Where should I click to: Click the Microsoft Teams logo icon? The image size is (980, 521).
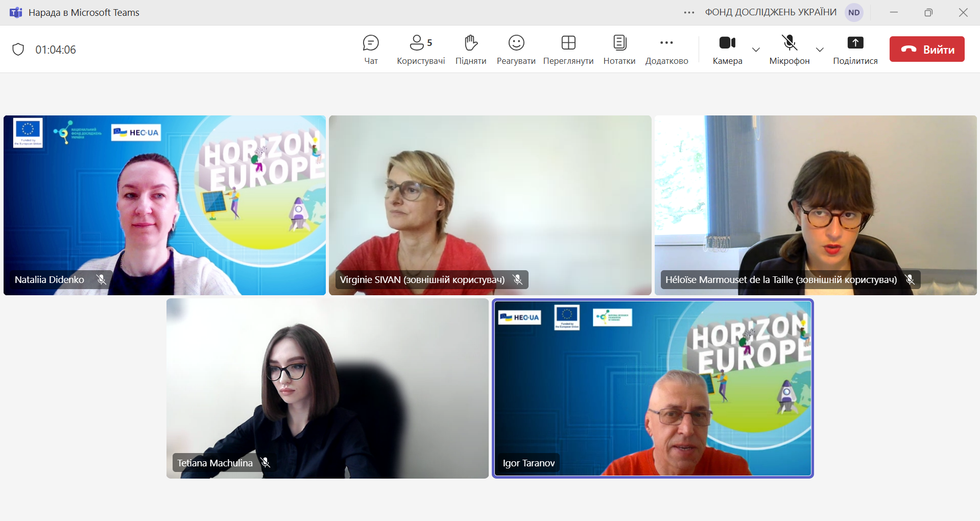(x=16, y=12)
